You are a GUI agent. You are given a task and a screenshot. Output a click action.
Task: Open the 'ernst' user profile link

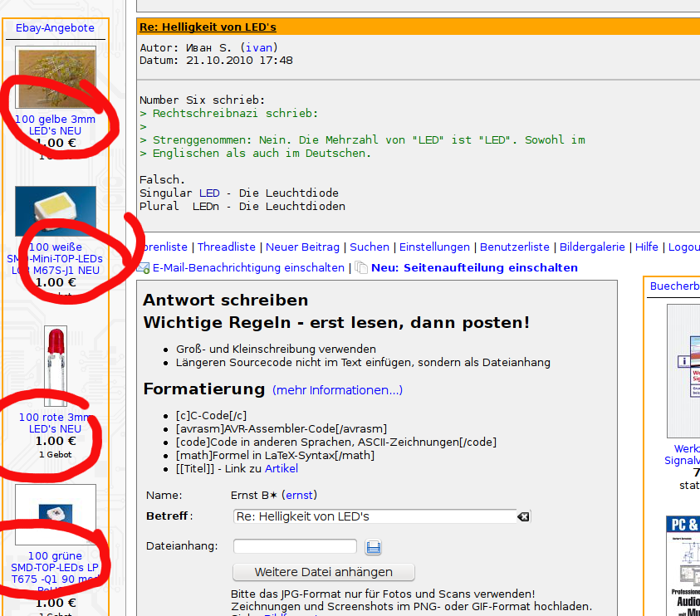point(299,495)
